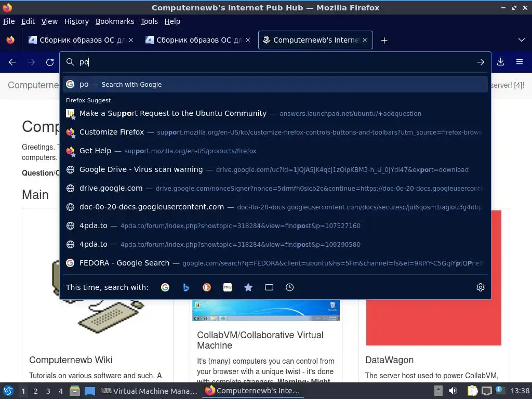This screenshot has height=399, width=532.
Task: Click the Firefox View flame icon
Action: coord(10,40)
